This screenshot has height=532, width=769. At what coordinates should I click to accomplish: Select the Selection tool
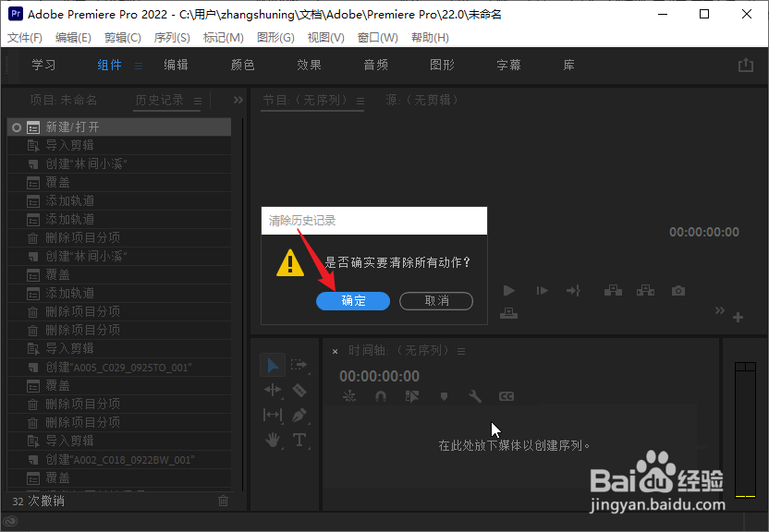click(x=273, y=366)
